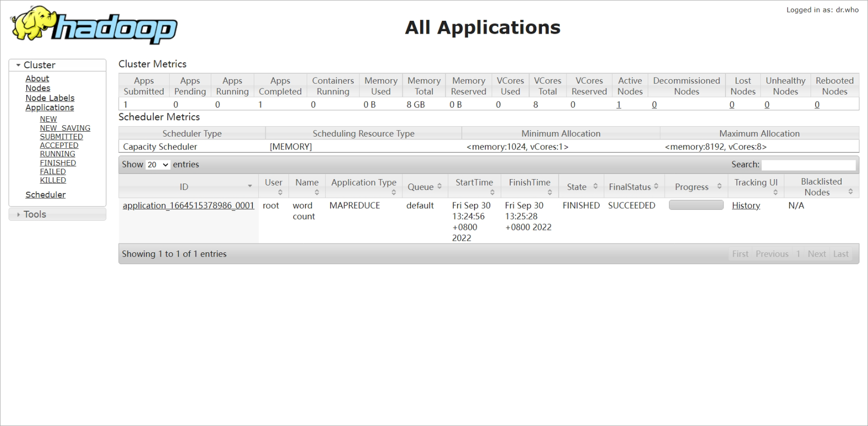Filter applications by KILLED state

click(x=53, y=180)
